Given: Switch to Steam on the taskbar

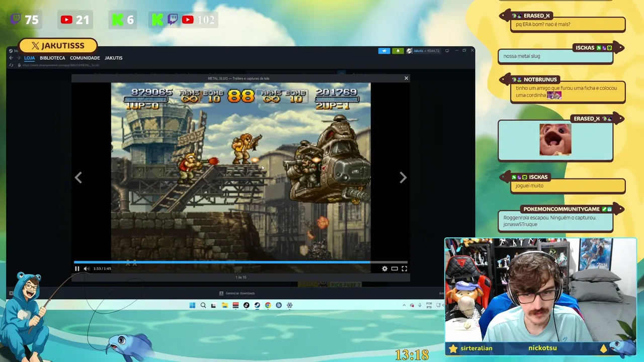Looking at the screenshot, I should [257, 305].
